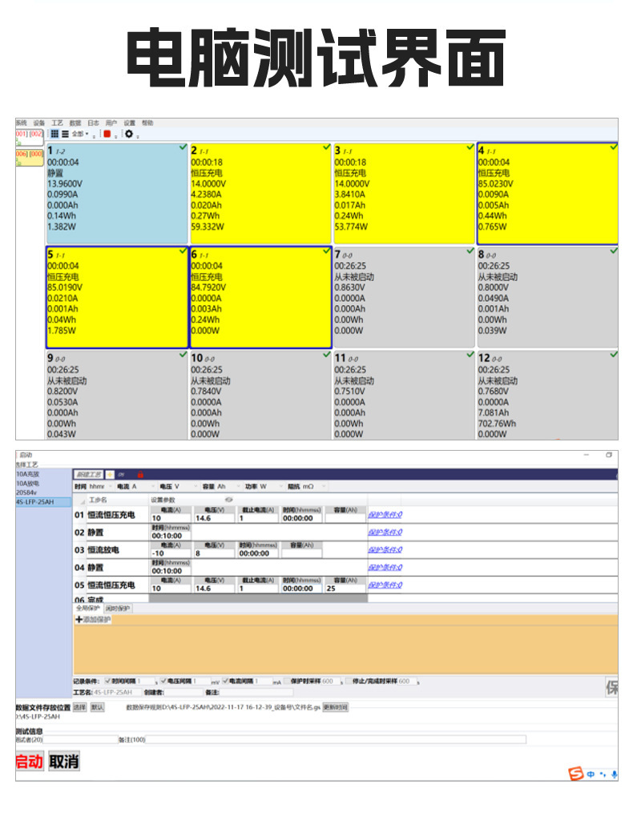Switch to grid view in the monitor toolbar
This screenshot has width=633, height=840.
pos(54,134)
